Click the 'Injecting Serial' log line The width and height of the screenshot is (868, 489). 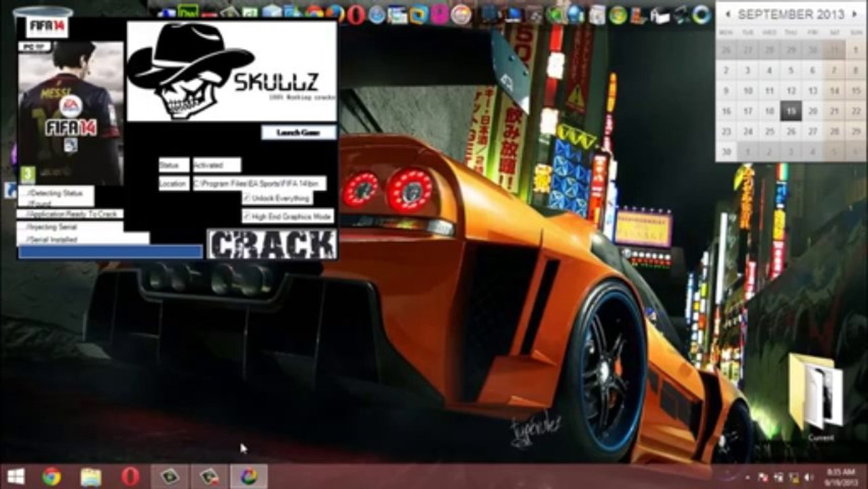tap(51, 227)
